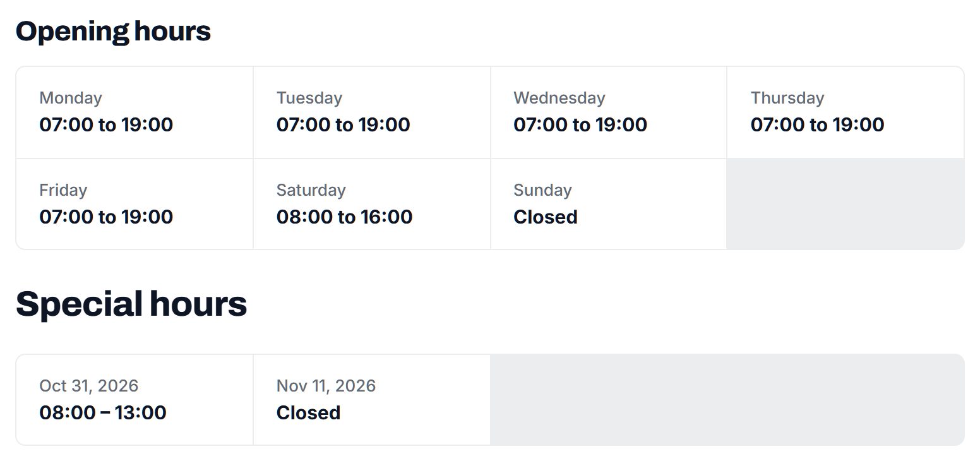Click the Saturday label
980x461 pixels.
pyautogui.click(x=311, y=190)
